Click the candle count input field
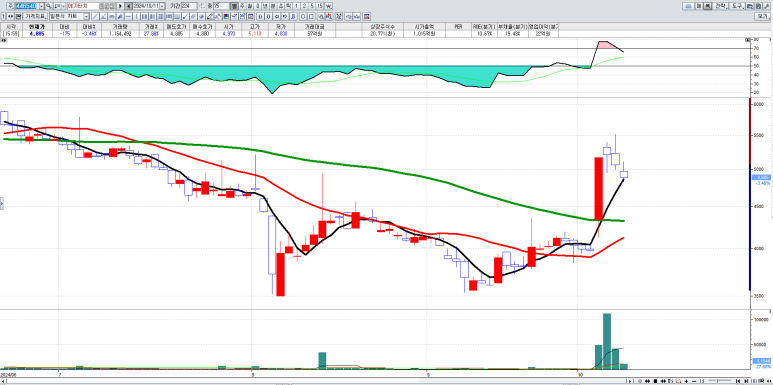The image size is (773, 385). click(220, 6)
